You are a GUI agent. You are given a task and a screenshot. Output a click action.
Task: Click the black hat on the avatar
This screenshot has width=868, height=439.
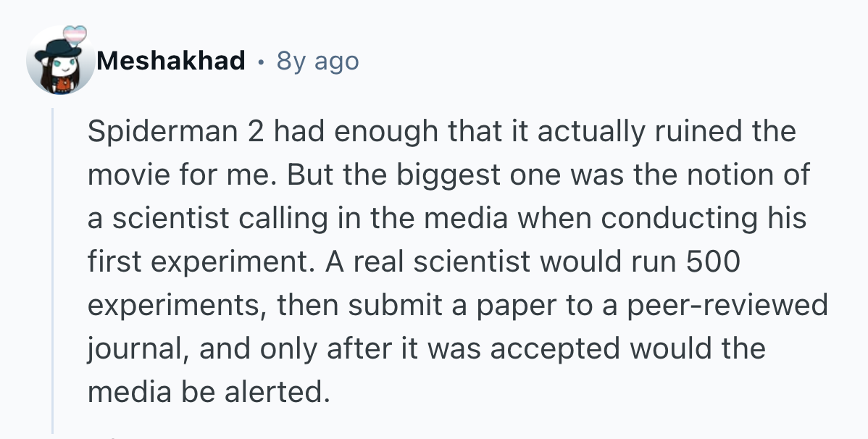pyautogui.click(x=59, y=48)
